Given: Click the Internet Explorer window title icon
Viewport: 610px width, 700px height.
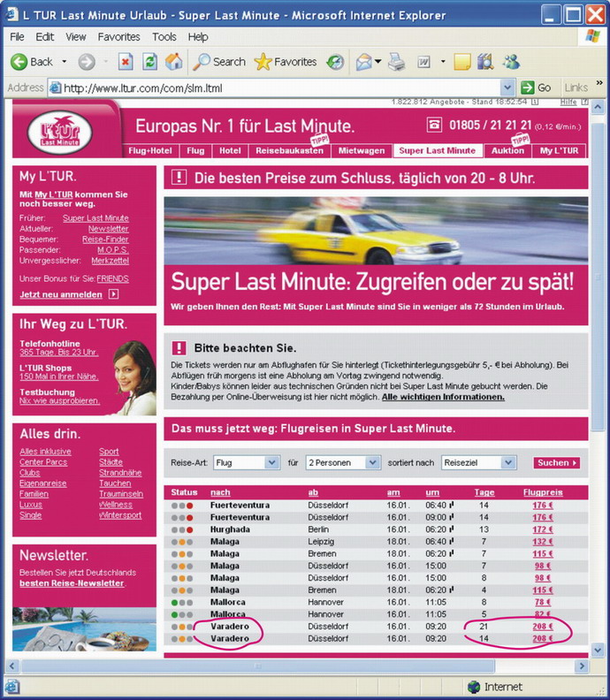Looking at the screenshot, I should (x=11, y=15).
